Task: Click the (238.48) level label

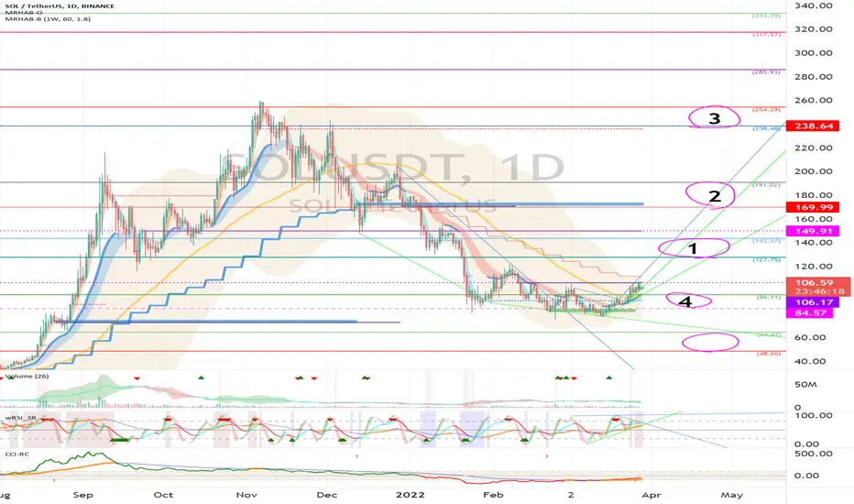Action: click(766, 128)
